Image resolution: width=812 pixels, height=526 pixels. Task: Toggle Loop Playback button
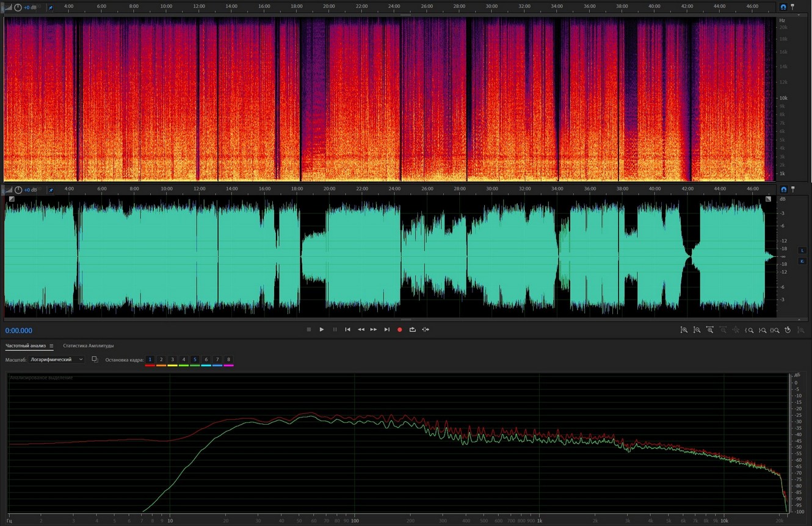[413, 330]
